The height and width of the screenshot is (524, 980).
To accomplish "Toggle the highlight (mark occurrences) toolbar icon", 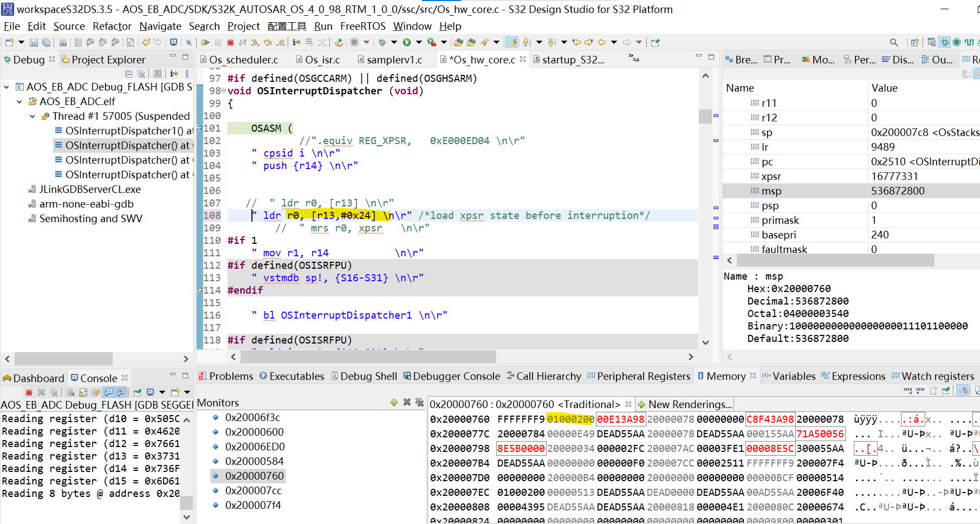I will point(511,42).
